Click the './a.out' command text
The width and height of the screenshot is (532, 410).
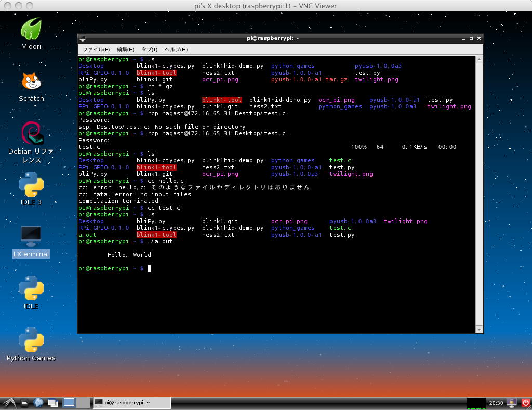[160, 242]
